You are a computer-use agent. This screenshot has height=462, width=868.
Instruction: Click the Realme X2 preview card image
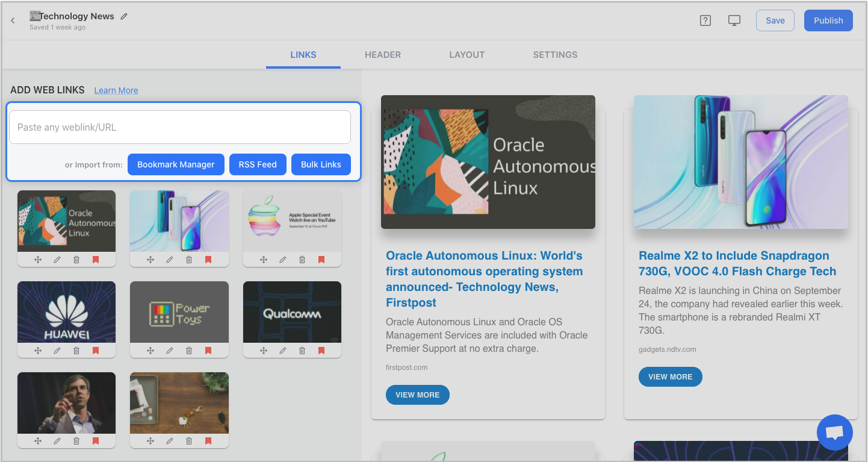741,162
